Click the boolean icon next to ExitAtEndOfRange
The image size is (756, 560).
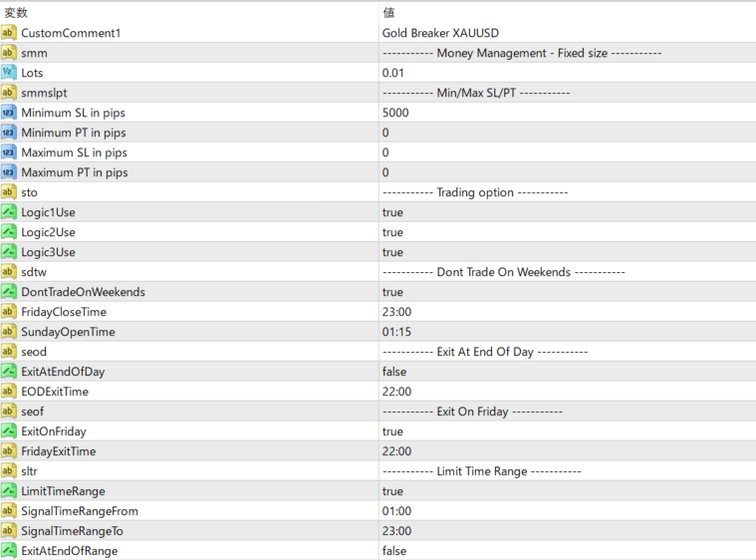pyautogui.click(x=9, y=551)
